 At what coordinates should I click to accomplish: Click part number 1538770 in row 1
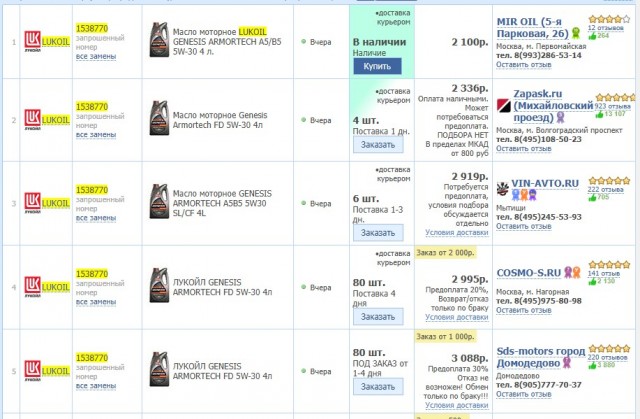tap(92, 28)
